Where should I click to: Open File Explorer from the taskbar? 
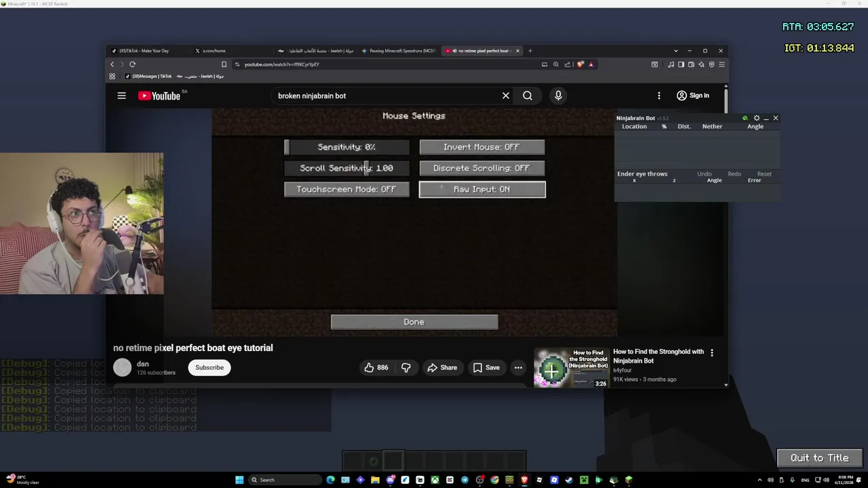point(375,480)
